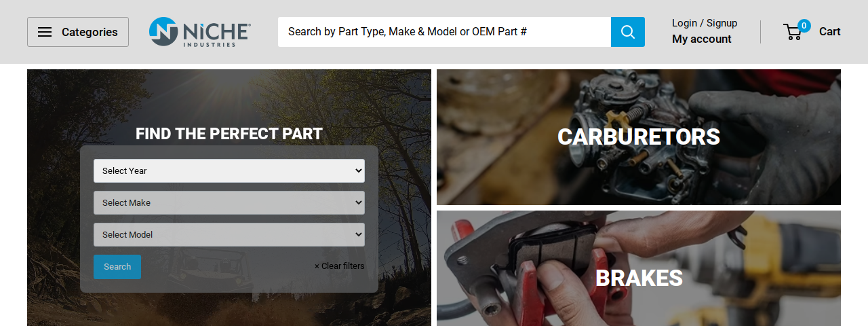Click the Cart text label

point(830,31)
